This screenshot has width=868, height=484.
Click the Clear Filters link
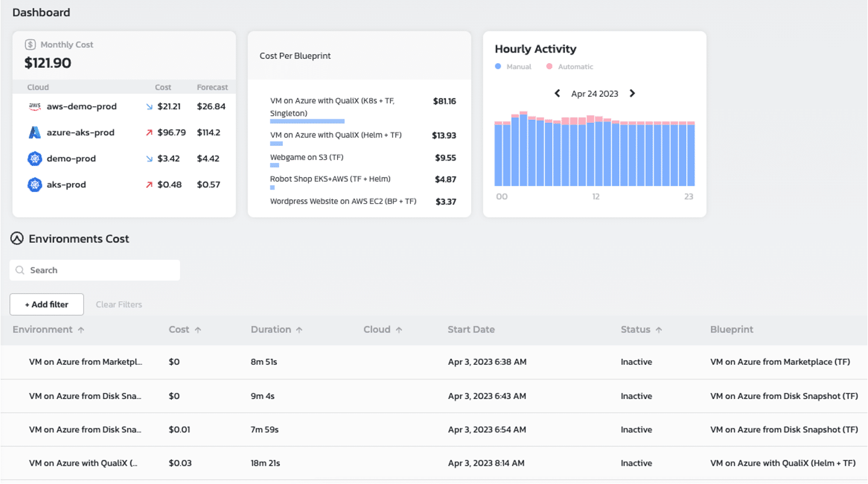click(119, 305)
